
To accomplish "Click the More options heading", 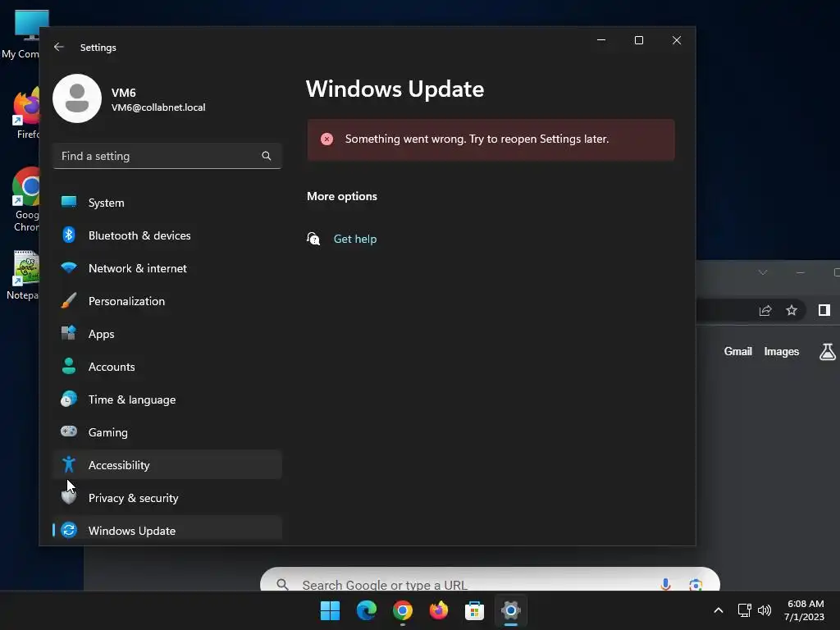I will click(x=342, y=196).
